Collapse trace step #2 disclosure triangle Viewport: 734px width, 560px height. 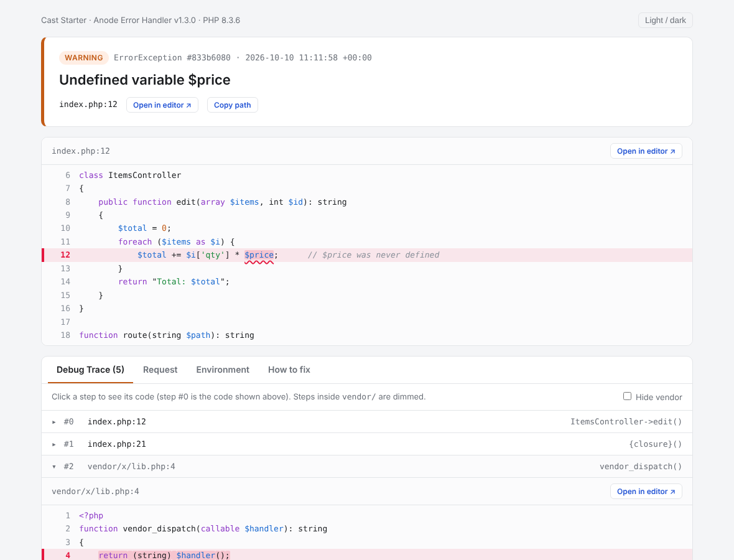coord(54,467)
